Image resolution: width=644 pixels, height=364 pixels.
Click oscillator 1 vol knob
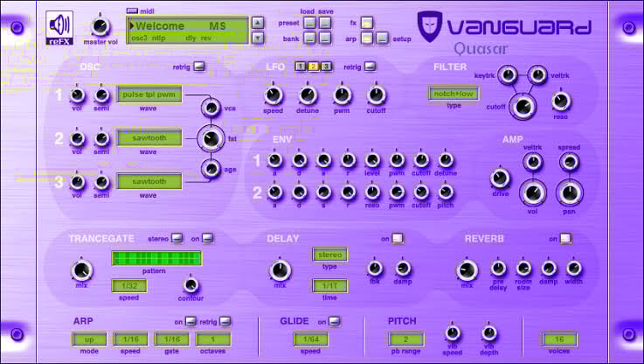pos(77,95)
